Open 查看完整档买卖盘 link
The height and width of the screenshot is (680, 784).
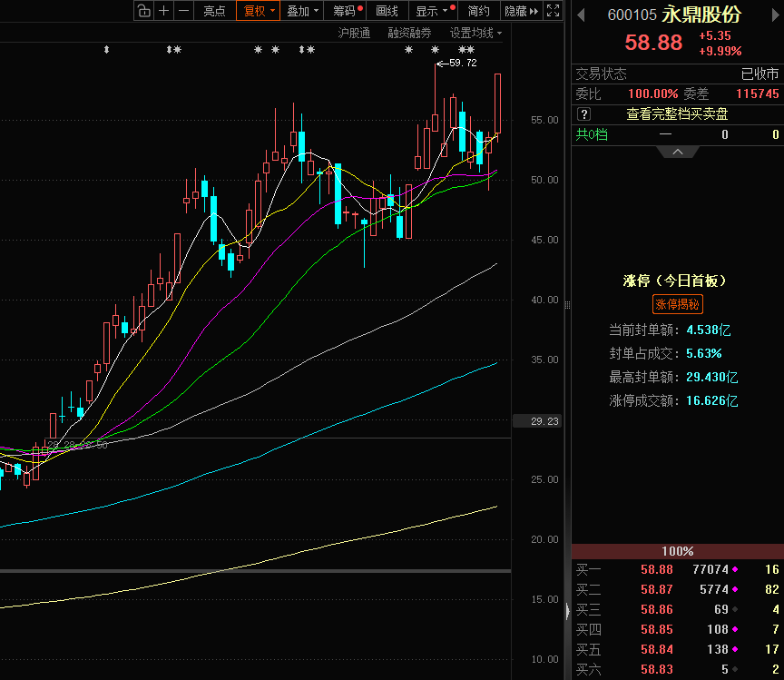(x=678, y=114)
